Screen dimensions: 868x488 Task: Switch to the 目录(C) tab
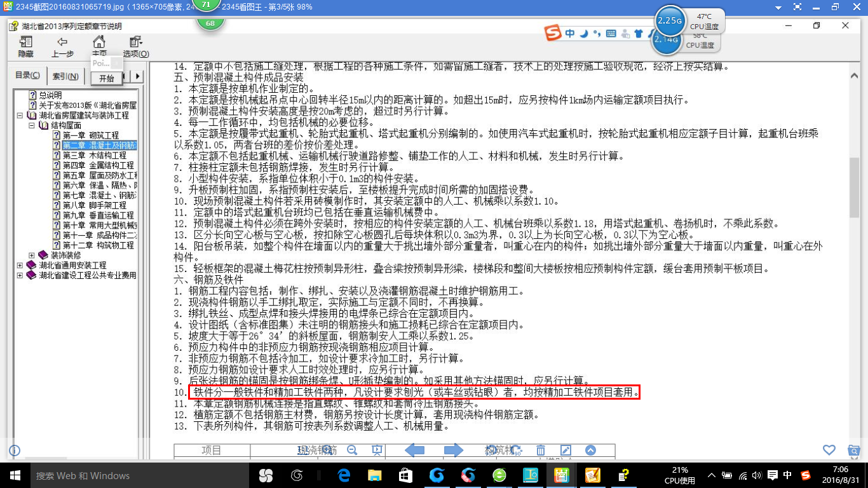tap(27, 76)
